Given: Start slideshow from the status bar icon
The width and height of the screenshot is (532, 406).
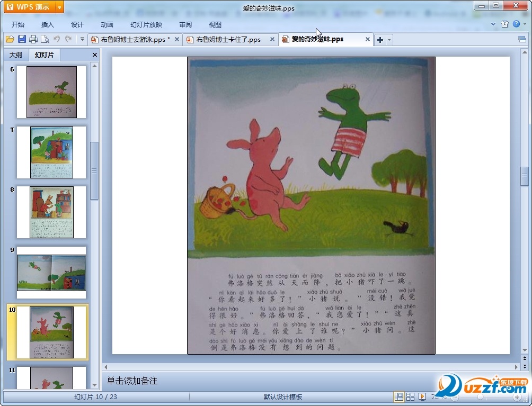Looking at the screenshot, I should tap(422, 397).
